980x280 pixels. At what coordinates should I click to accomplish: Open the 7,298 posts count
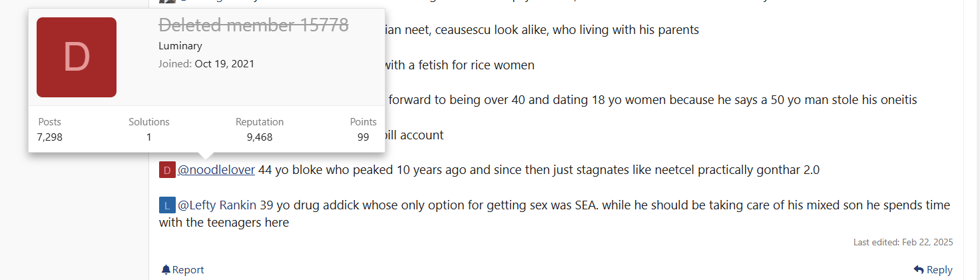tap(50, 137)
